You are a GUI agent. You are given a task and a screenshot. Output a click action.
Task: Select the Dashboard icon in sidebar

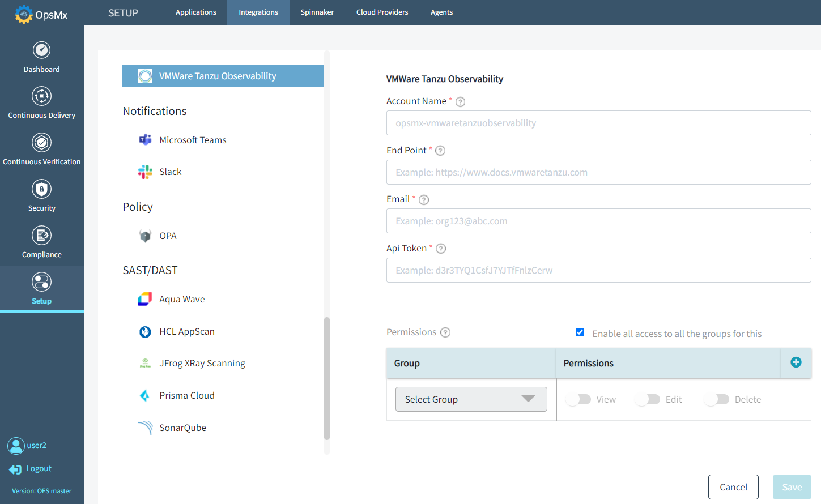41,50
